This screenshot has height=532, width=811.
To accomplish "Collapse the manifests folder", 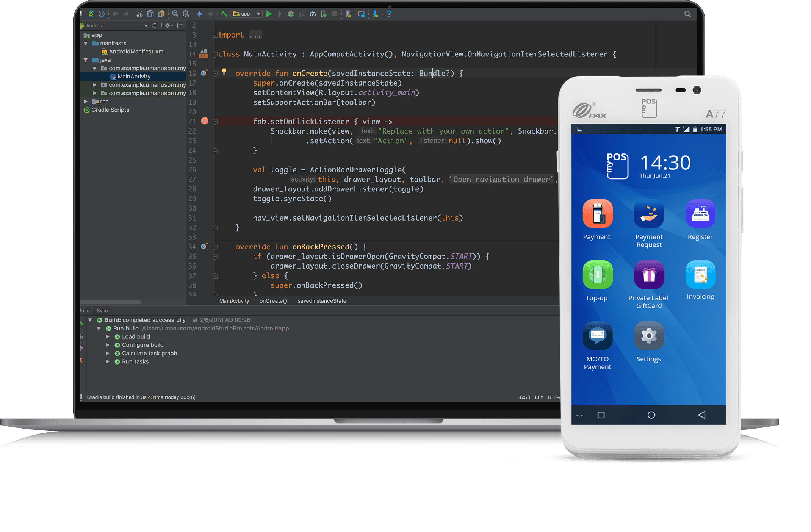I will (86, 43).
